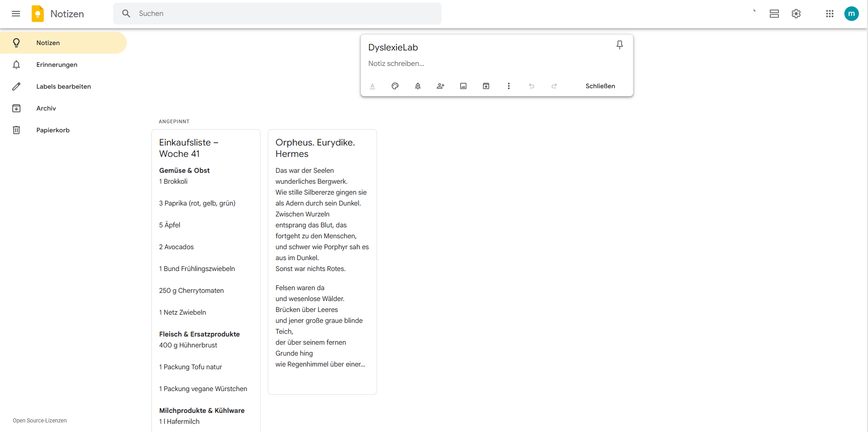Archive the DyslexieLab note

(x=486, y=86)
